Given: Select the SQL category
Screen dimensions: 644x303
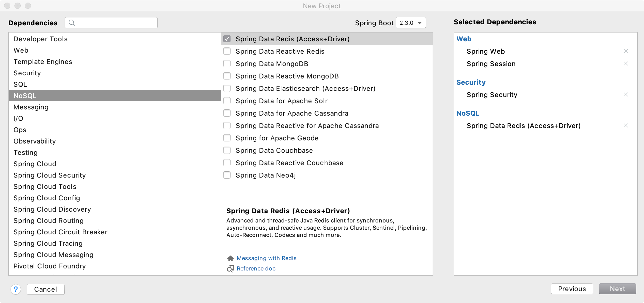Looking at the screenshot, I should pyautogui.click(x=20, y=84).
